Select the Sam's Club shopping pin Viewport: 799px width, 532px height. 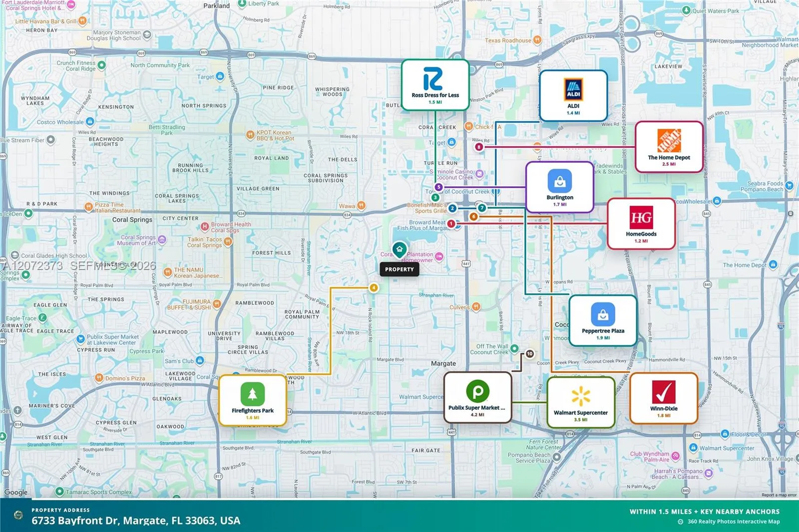pyautogui.click(x=200, y=360)
